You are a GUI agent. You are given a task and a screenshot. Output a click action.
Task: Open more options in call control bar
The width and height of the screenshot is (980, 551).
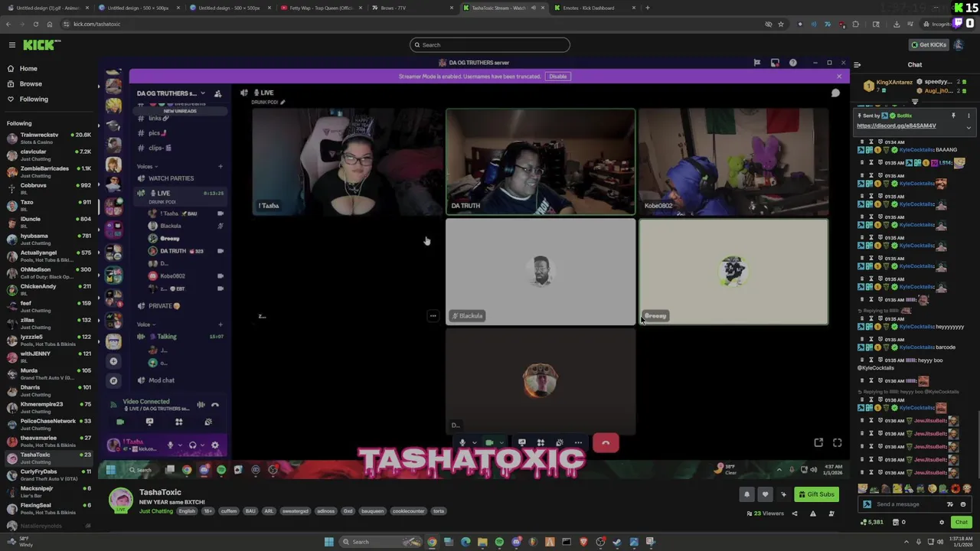(578, 443)
